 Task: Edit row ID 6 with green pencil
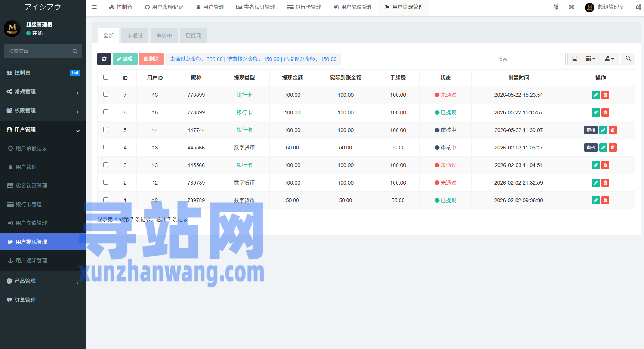[x=596, y=112]
